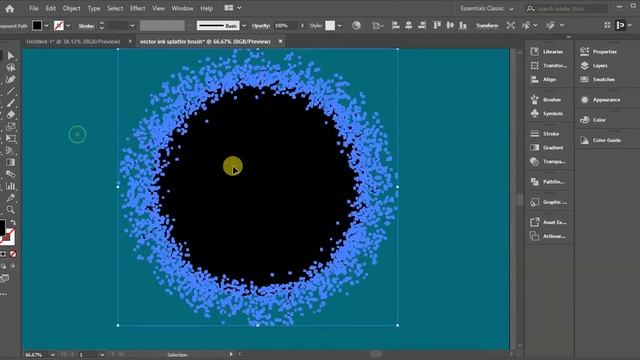This screenshot has width=640, height=360.
Task: Click the Isolate Selected Object icon
Action: point(511,25)
